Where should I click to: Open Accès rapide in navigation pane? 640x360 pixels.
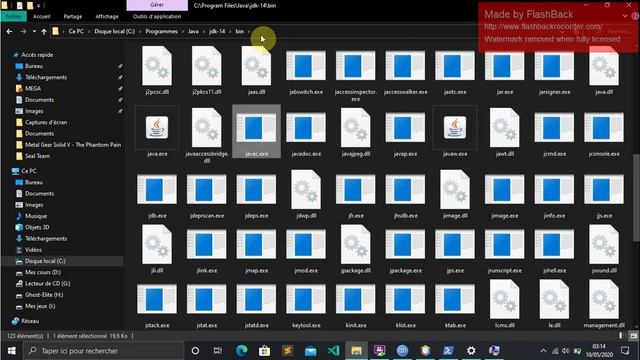pyautogui.click(x=37, y=55)
